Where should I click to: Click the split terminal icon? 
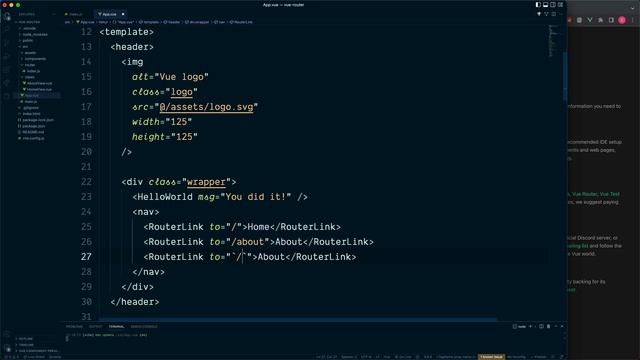[x=542, y=327]
